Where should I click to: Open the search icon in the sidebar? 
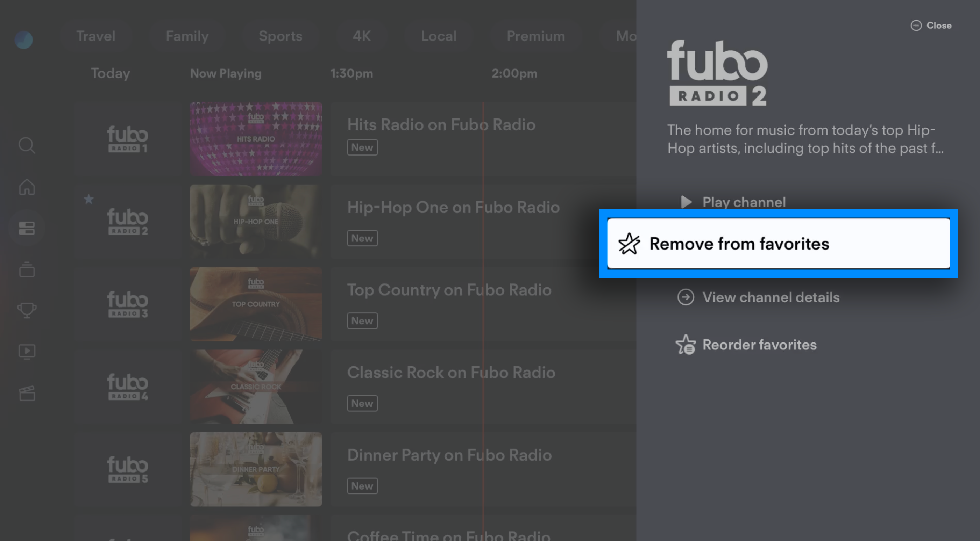tap(27, 146)
